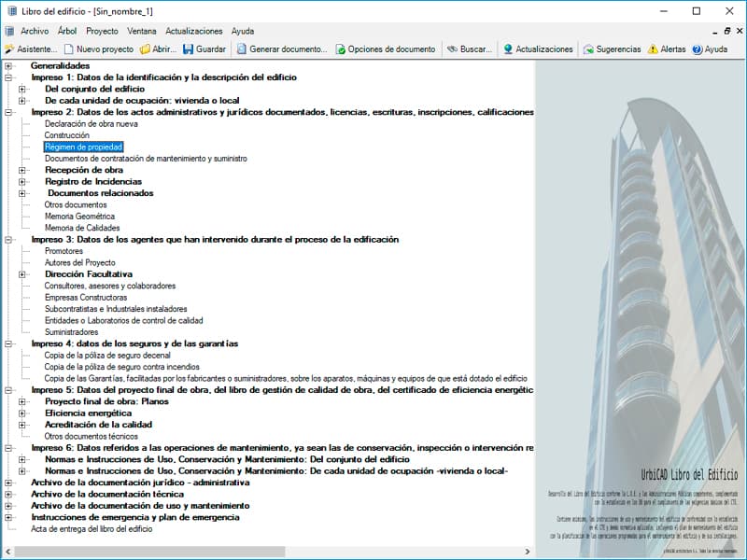Viewport: 747px width, 560px height.
Task: Open the Archivo menu
Action: (35, 31)
